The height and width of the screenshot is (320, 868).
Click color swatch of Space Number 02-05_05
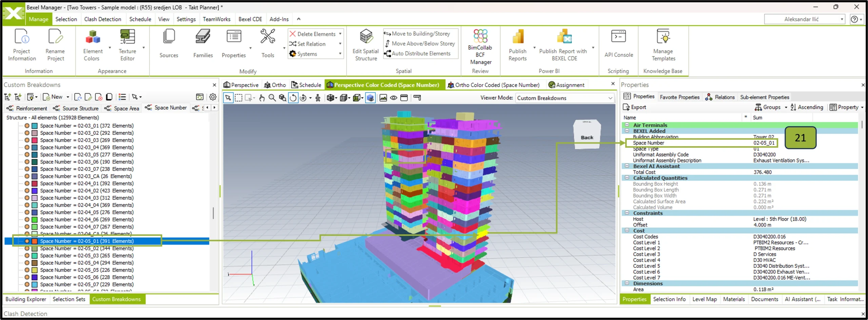pyautogui.click(x=35, y=270)
